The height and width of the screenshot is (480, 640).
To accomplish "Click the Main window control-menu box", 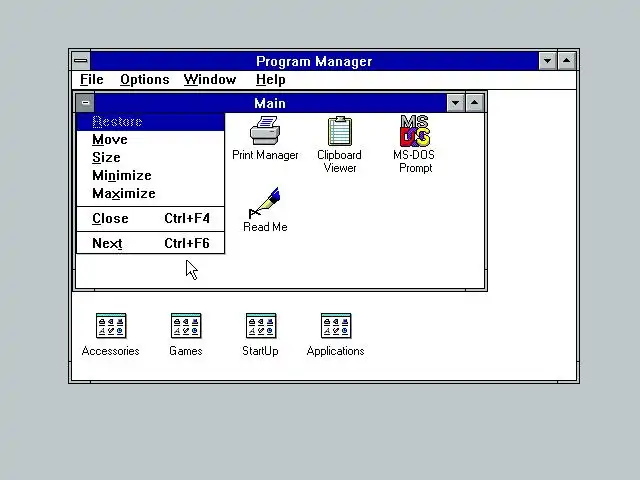I will [85, 103].
